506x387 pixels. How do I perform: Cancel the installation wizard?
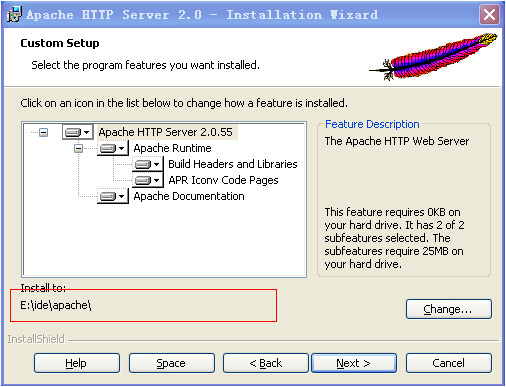449,363
